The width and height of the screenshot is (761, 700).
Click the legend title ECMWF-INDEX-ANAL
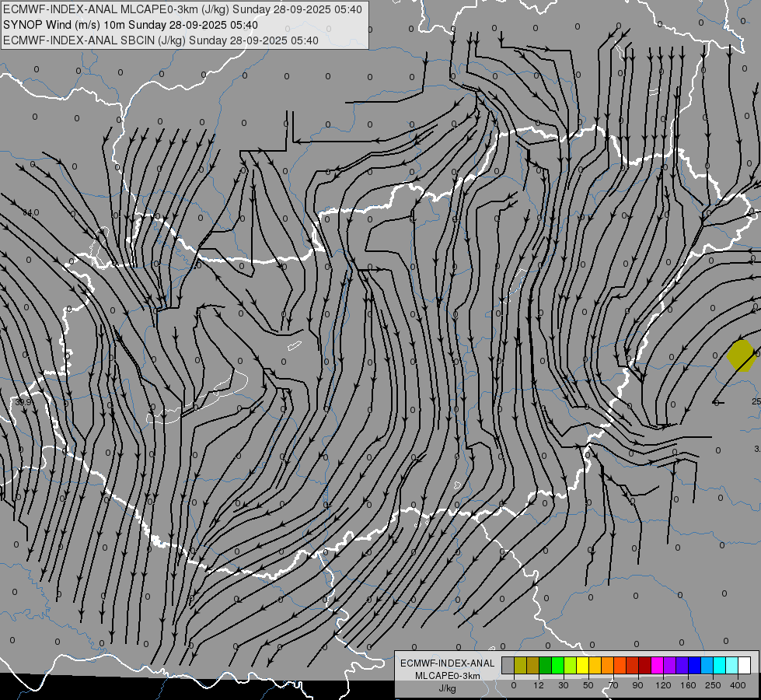(x=448, y=663)
